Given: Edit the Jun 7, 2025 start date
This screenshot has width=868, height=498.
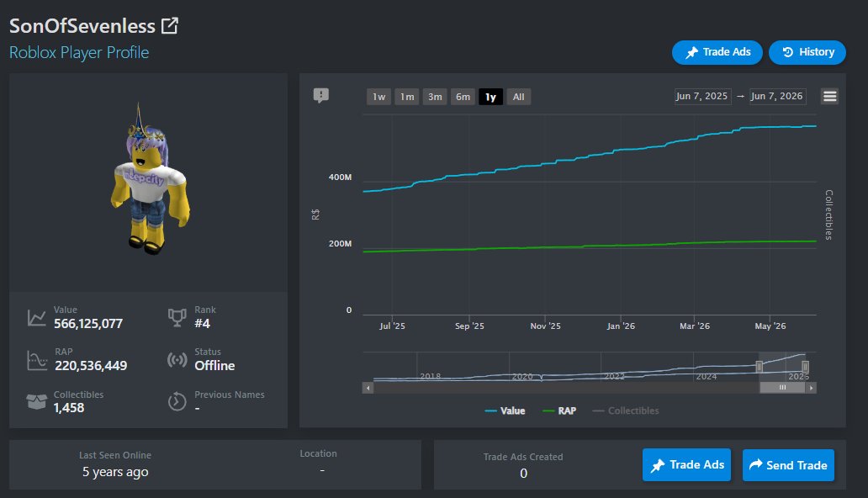Looking at the screenshot, I should click(702, 96).
